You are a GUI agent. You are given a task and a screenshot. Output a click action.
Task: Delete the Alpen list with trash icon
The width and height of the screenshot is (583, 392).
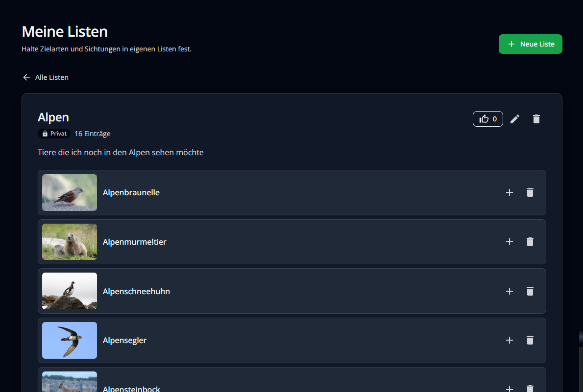(x=536, y=119)
